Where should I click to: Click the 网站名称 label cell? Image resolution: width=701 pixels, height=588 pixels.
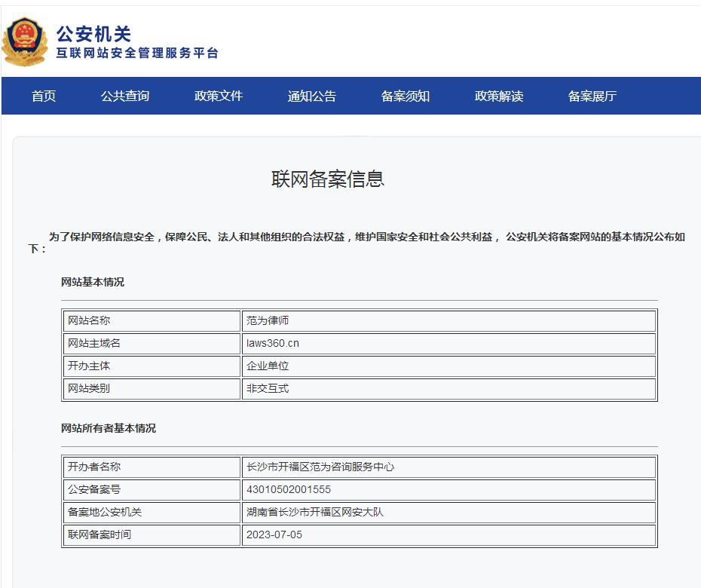pos(152,321)
